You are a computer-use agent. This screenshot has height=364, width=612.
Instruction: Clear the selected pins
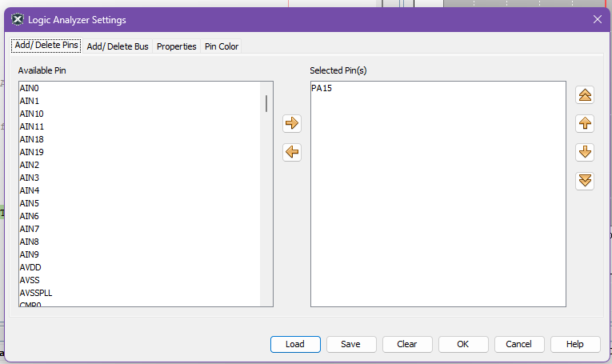point(406,344)
